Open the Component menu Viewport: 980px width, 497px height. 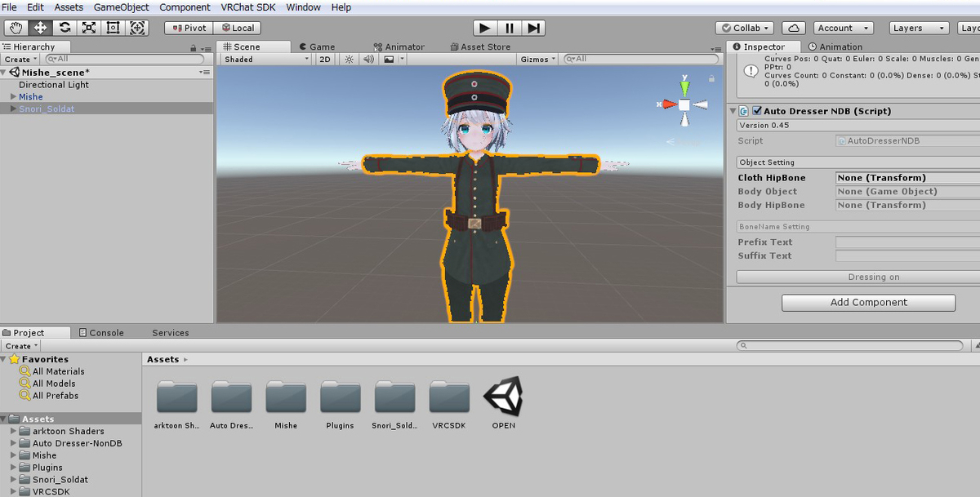coord(185,7)
